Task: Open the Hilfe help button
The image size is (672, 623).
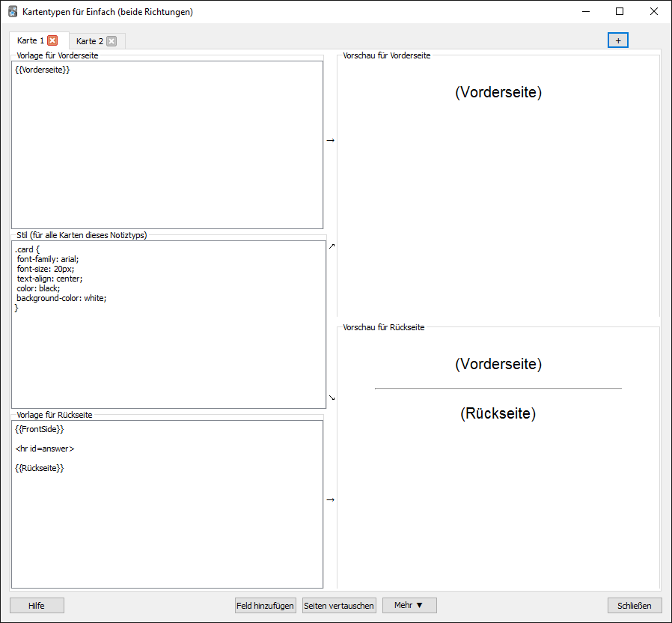Action: point(37,606)
